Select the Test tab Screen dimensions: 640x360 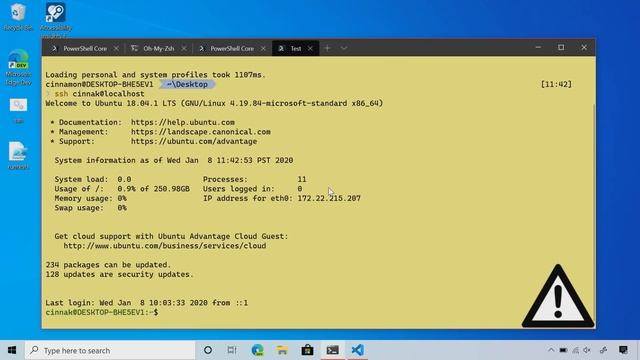(x=296, y=49)
